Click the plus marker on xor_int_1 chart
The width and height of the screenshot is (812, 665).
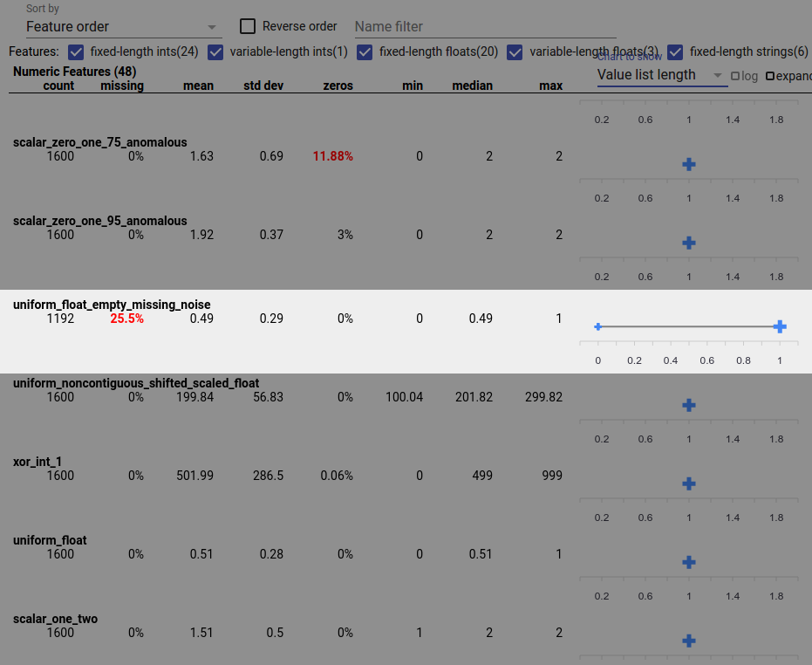689,483
